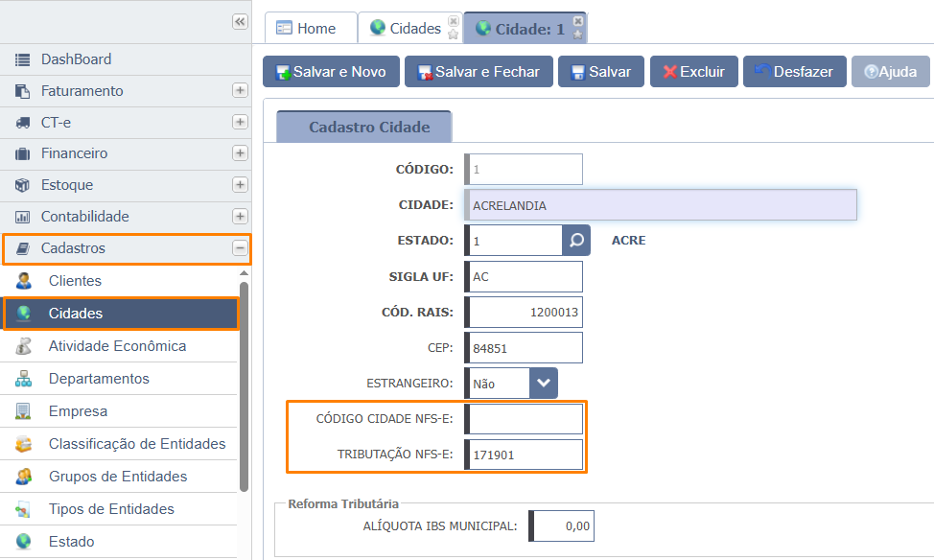
Task: Focus the Cidade name input field
Action: click(x=661, y=205)
